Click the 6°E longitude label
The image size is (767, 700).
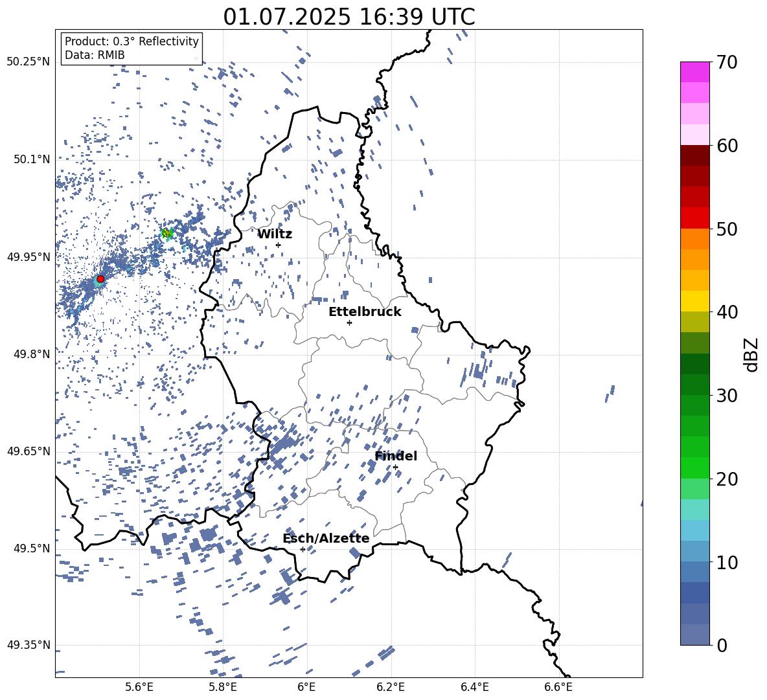(x=306, y=687)
